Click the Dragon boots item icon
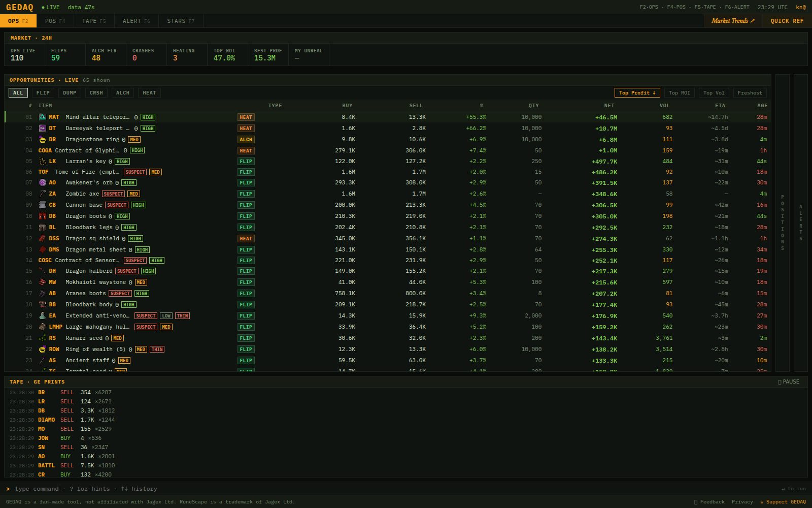The width and height of the screenshot is (812, 508). (43, 216)
